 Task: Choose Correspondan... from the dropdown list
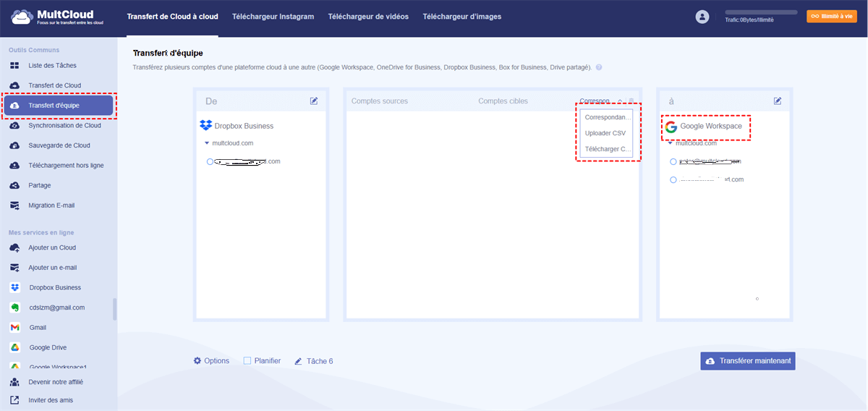pos(608,116)
